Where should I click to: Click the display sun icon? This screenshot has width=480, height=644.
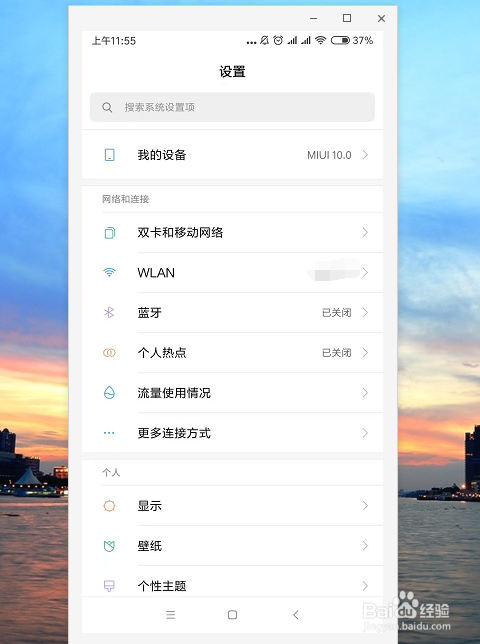pos(109,506)
